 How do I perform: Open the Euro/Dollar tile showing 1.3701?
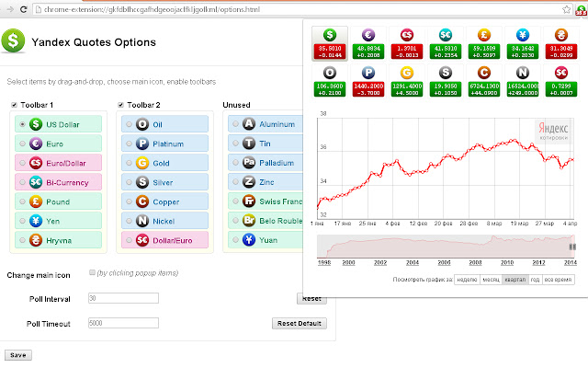(407, 43)
